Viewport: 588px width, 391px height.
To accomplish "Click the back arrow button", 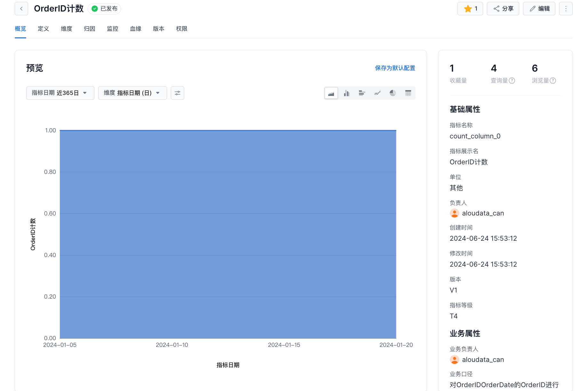I will pyautogui.click(x=21, y=9).
